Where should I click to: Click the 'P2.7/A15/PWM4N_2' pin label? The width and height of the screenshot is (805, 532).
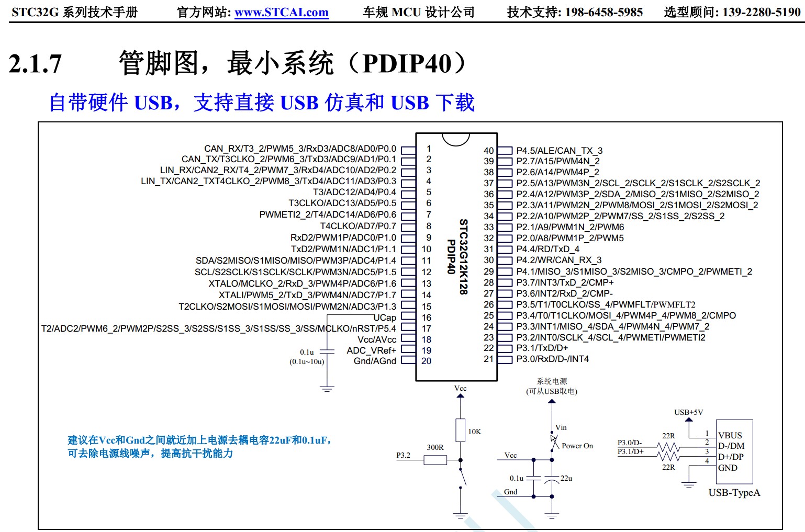click(x=558, y=161)
